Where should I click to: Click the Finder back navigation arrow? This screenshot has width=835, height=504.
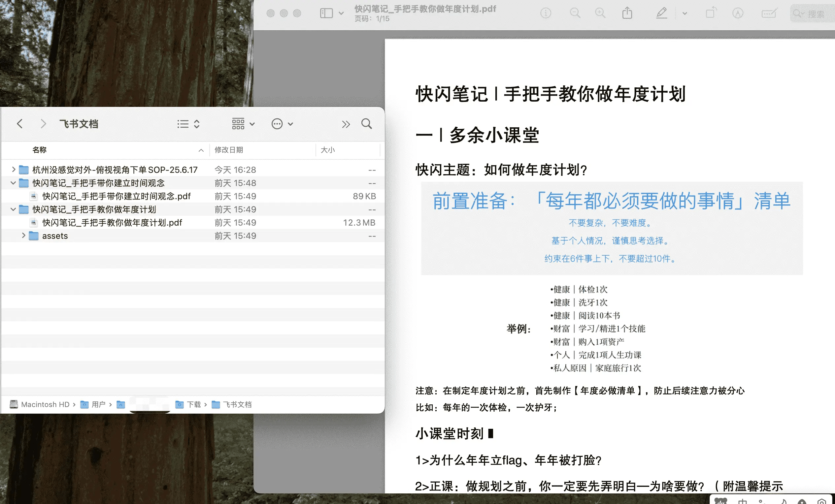tap(20, 124)
